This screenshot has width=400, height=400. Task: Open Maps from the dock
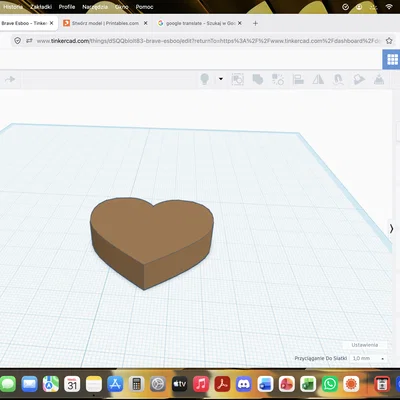[x=51, y=384]
